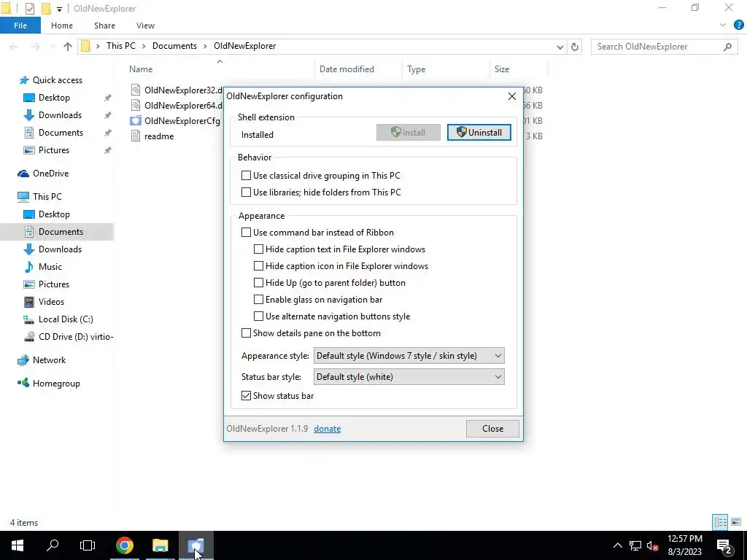Image resolution: width=747 pixels, height=560 pixels.
Task: Select Downloads under Quick access
Action: [x=60, y=115]
